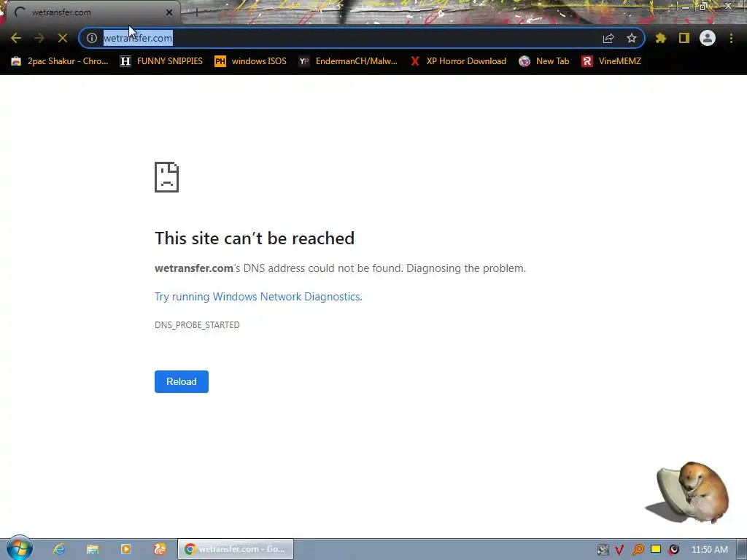Minimize the Chrome window
The width and height of the screenshot is (747, 560).
[x=685, y=7]
